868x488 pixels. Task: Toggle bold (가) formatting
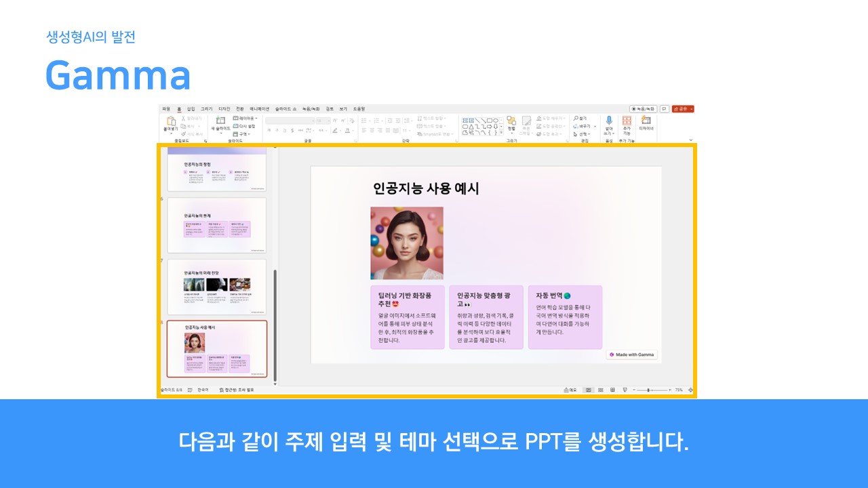coord(269,130)
